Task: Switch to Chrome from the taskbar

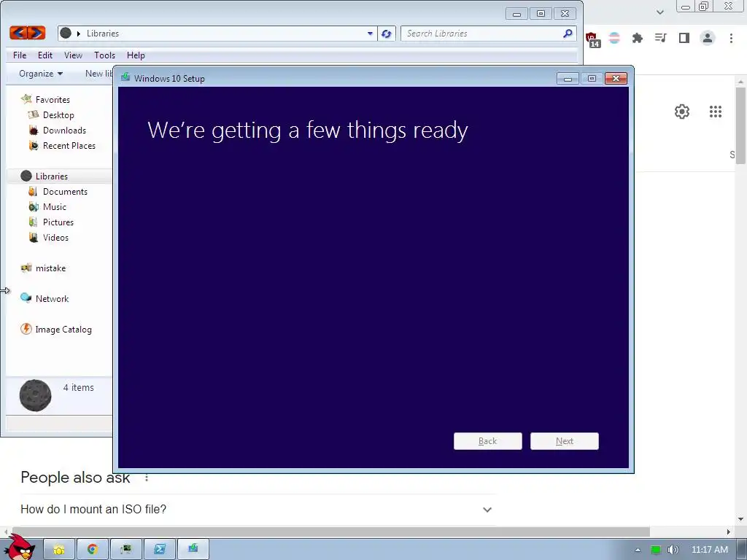Action: point(93,550)
